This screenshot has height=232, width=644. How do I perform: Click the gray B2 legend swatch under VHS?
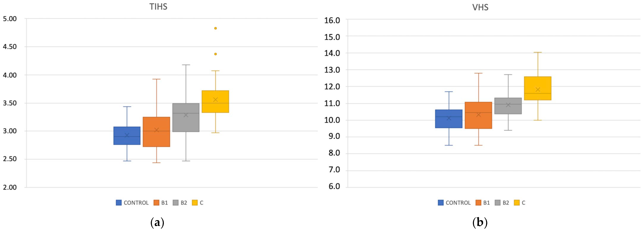498,203
